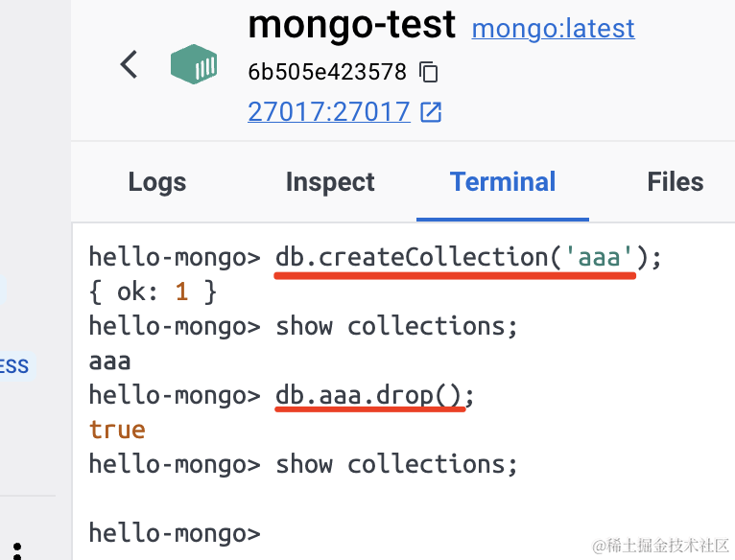This screenshot has width=735, height=560.
Task: Click the orange true output
Action: click(x=117, y=430)
